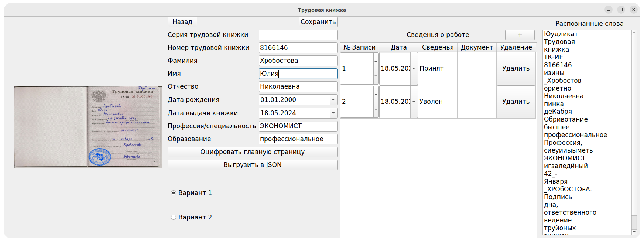Image resolution: width=644 pixels, height=242 pixels.
Task: Click Оцифровать главную страницу button
Action: 252,152
